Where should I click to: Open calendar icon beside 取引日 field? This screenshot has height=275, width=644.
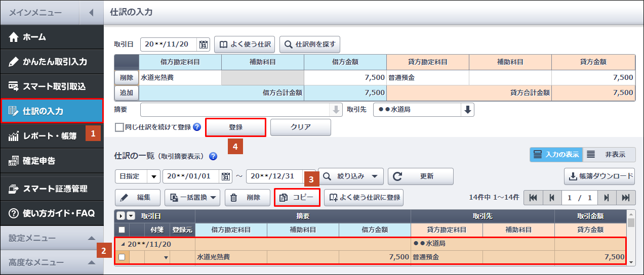click(x=204, y=44)
